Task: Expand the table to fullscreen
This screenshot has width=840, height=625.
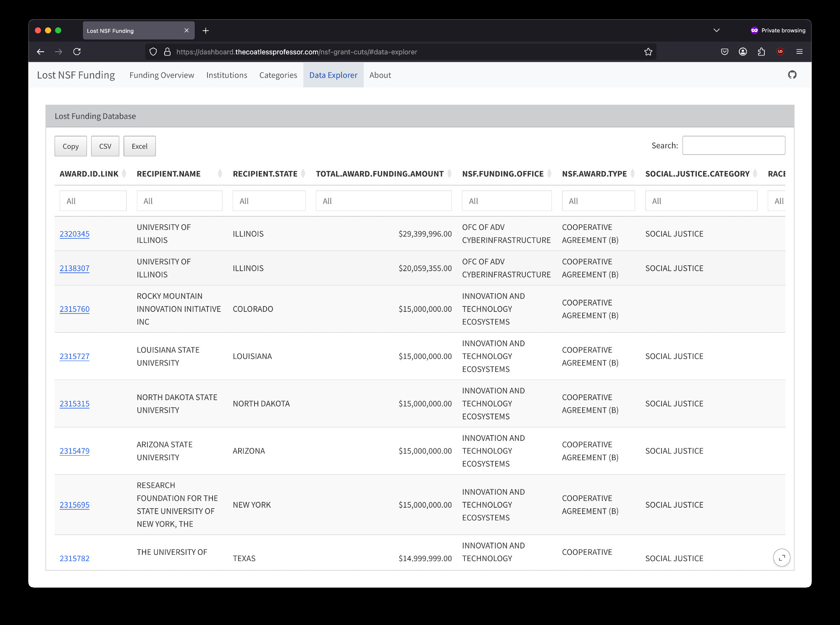Action: (782, 558)
